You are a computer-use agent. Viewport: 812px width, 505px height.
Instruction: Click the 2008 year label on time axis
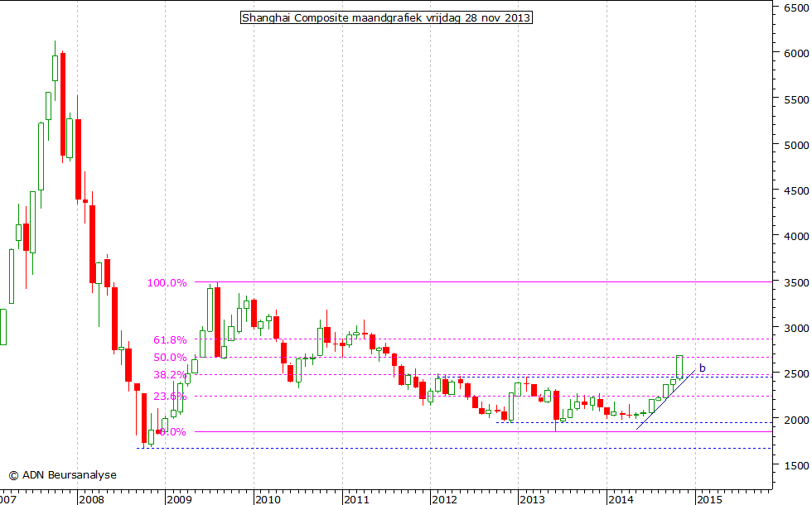(92, 499)
